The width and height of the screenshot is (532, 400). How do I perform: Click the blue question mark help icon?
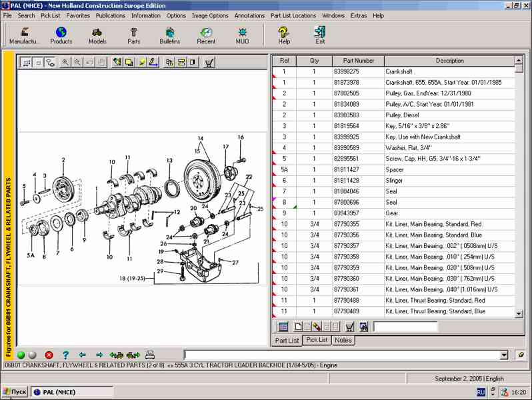pyautogui.click(x=65, y=355)
